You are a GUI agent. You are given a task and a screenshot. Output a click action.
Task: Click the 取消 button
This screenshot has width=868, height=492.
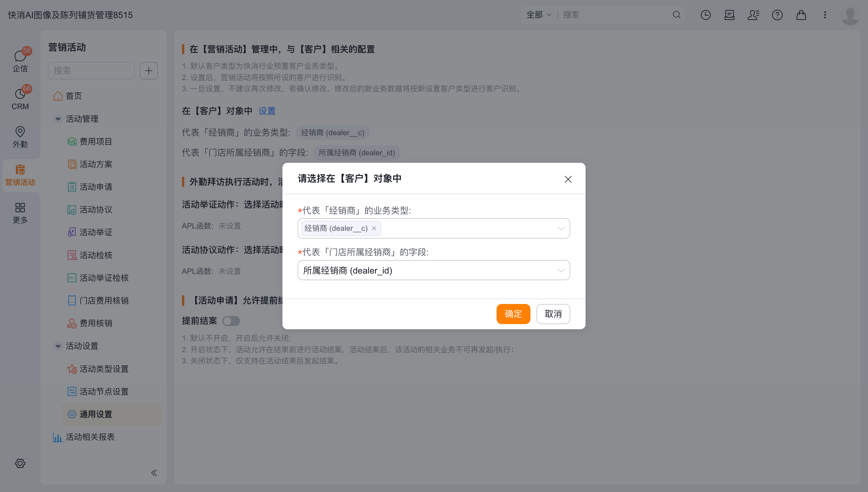[x=553, y=313]
